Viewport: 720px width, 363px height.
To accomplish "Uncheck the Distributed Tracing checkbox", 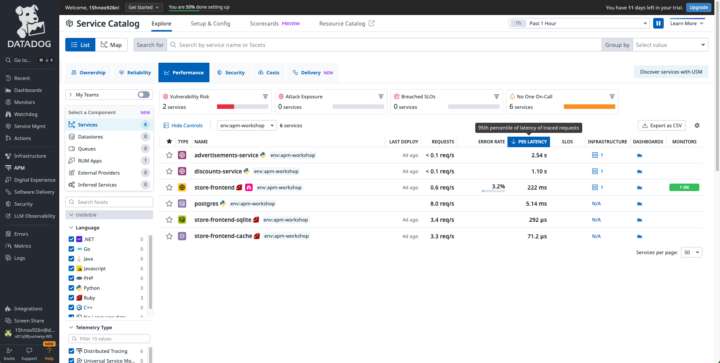I will click(71, 351).
